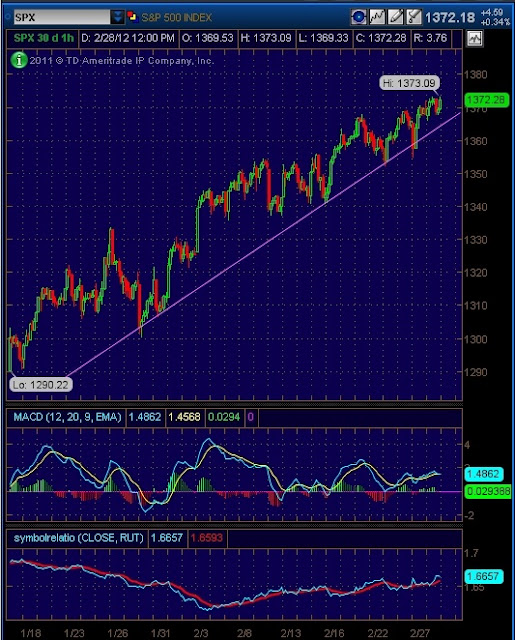The width and height of the screenshot is (515, 640).
Task: Click the cyan 1.6657 axis bubble
Action: click(484, 576)
